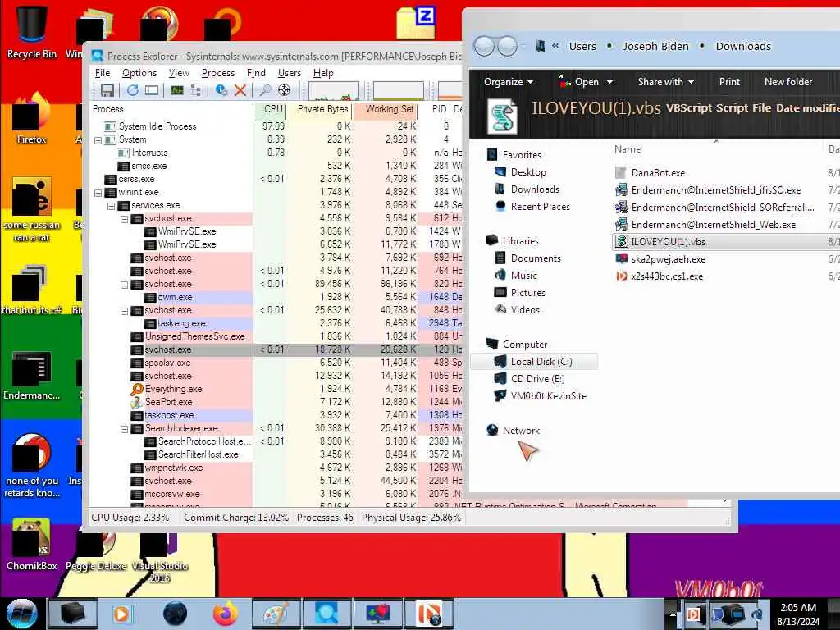
Task: Click the commit history mini graph in toolbar
Action: click(x=398, y=90)
